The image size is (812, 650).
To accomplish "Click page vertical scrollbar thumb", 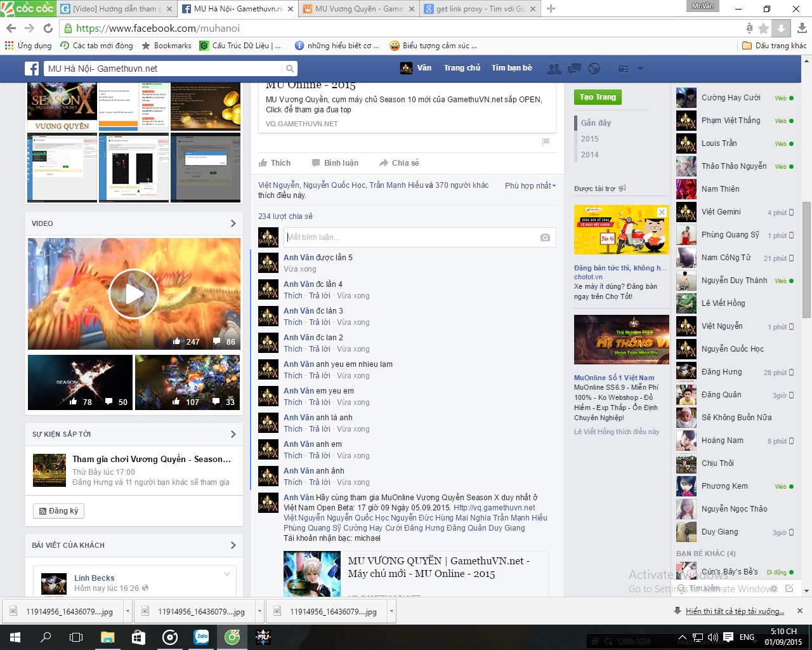I will [x=806, y=260].
